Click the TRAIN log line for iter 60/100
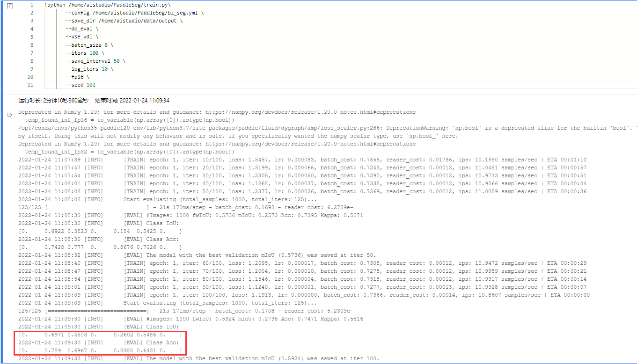 302,263
